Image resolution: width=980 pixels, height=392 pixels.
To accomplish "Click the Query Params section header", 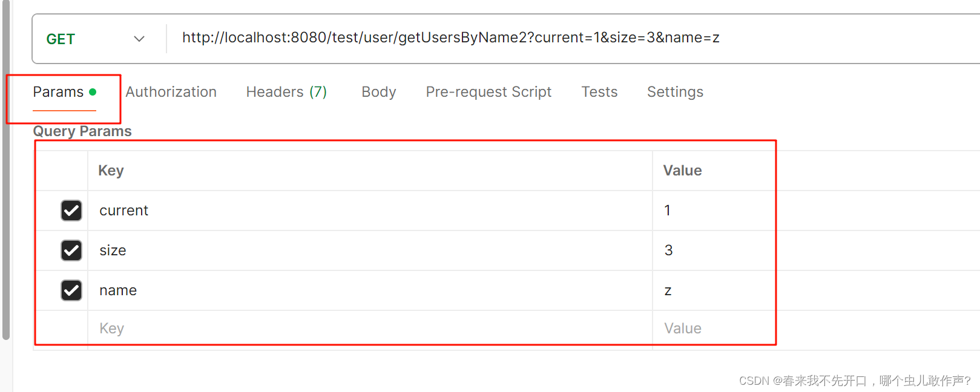I will coord(82,131).
